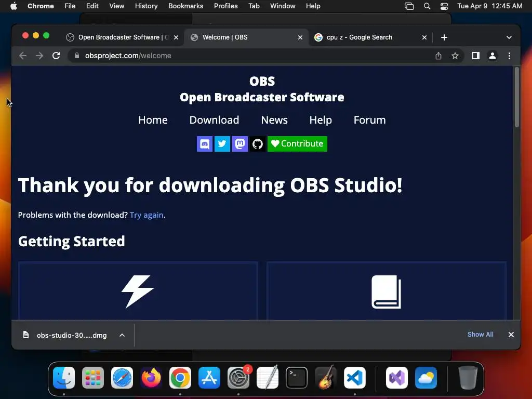Open the Apple menu
Viewport: 532px width, 399px height.
[14, 6]
